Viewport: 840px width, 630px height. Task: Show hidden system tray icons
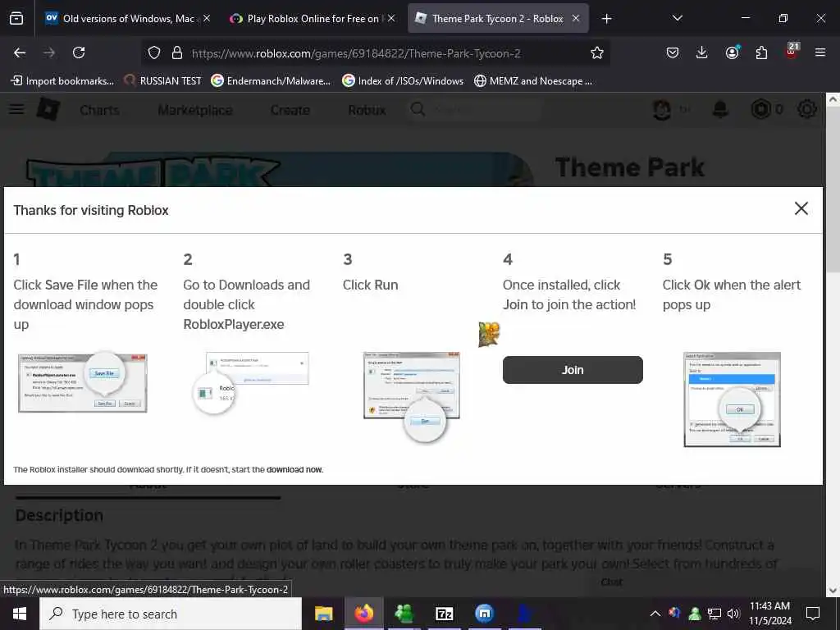[x=655, y=614]
